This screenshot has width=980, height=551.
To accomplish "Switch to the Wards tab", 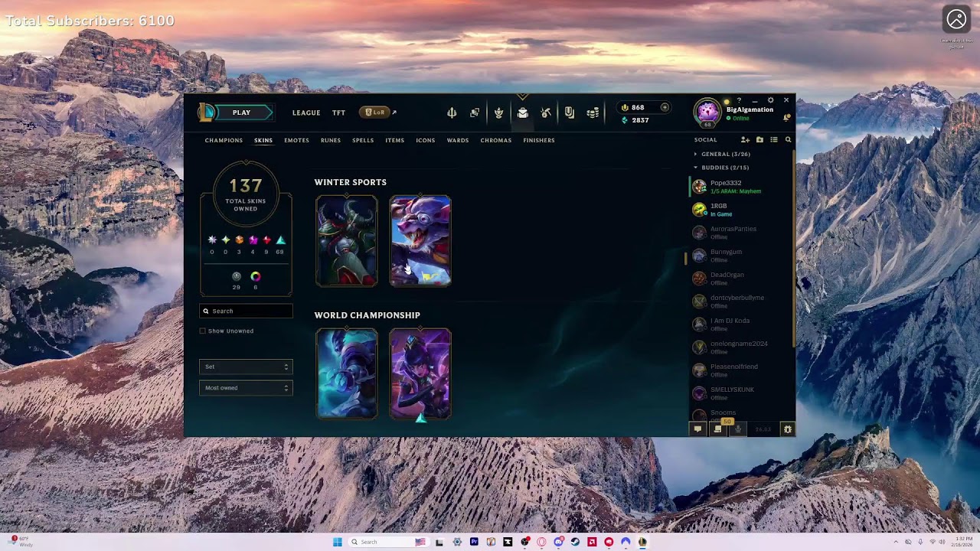I will click(458, 140).
